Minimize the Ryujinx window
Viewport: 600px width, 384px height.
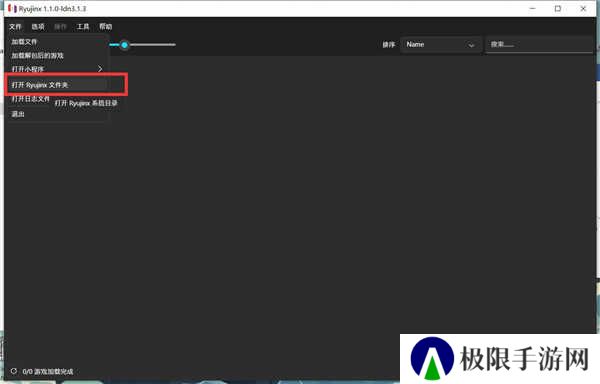[x=533, y=8]
